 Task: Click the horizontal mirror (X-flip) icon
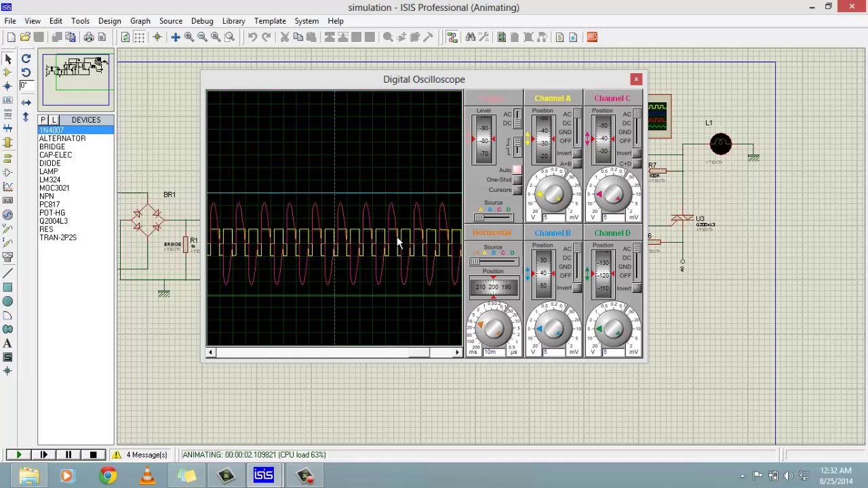(x=26, y=102)
